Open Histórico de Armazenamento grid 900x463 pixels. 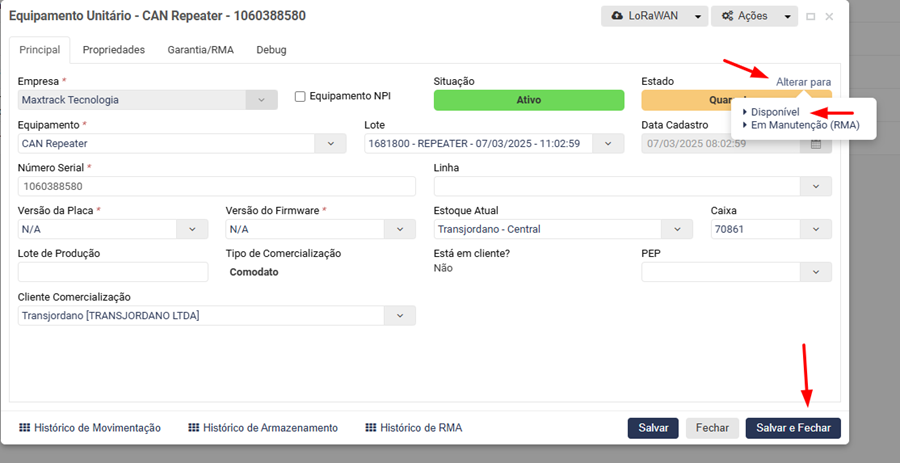click(x=263, y=428)
